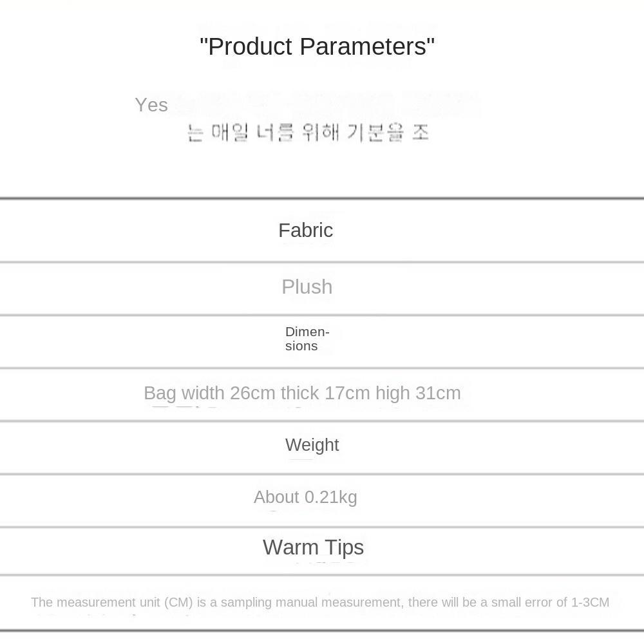Click the bag width 26cm dimensions text
The image size is (644, 644).
(x=302, y=393)
